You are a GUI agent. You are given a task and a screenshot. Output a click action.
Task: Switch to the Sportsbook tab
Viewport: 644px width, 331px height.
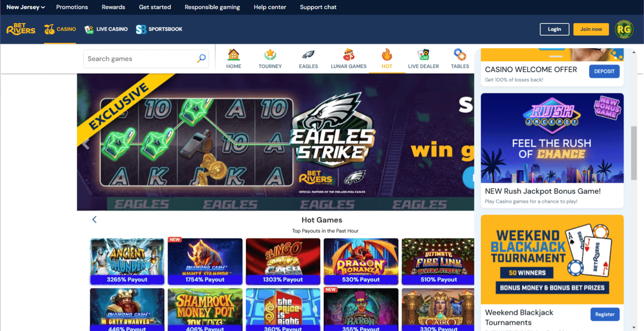[x=159, y=29]
